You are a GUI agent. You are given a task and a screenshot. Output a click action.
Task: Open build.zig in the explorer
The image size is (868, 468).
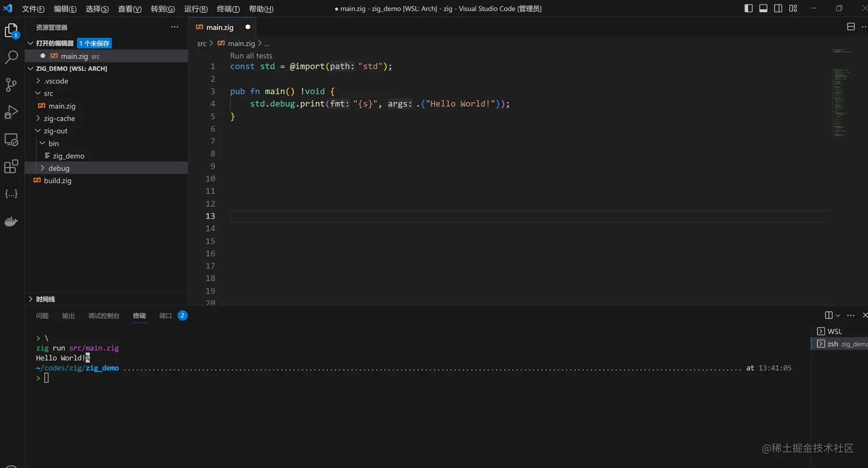(57, 181)
